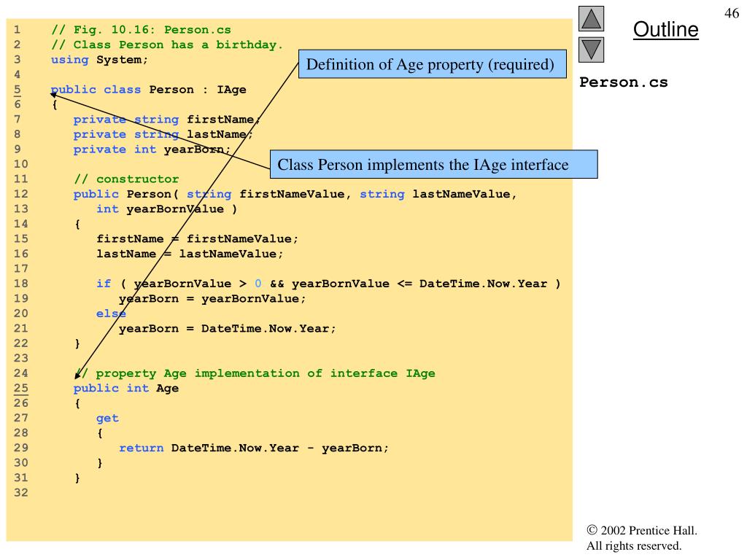Click line number 32
This screenshot has width=747, height=560.
[x=21, y=493]
